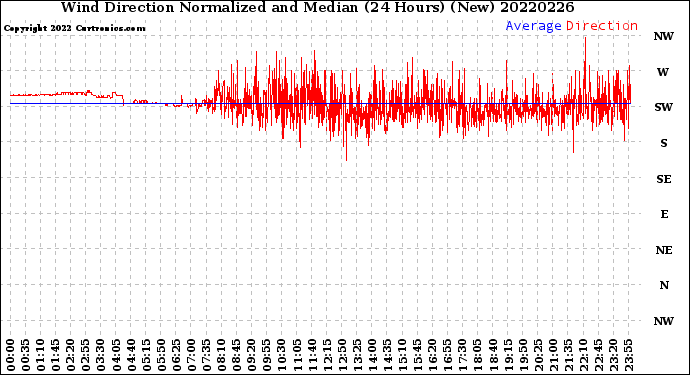
Task: Select the 14:00 time axis label
Action: [x=372, y=355]
